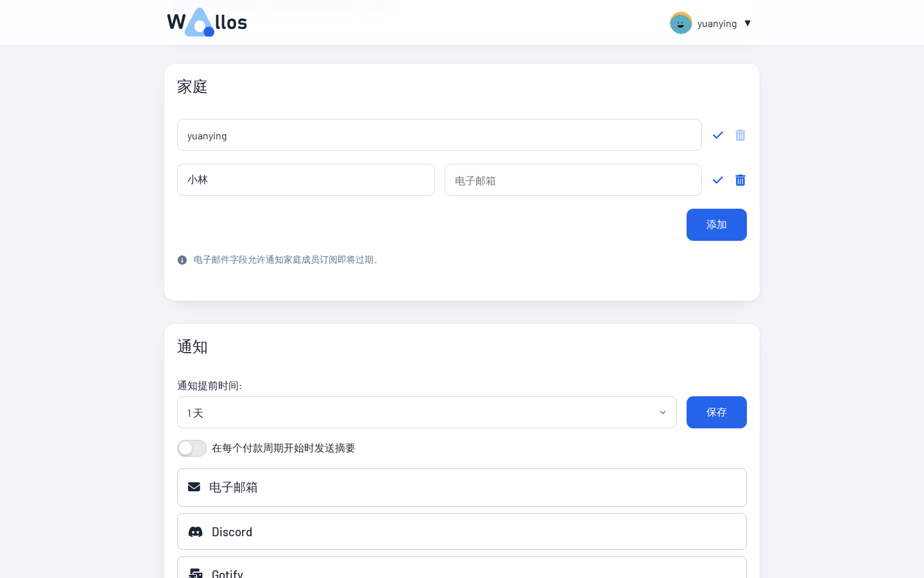Click the info icon beside email hint
Screen dimensions: 924x578
coord(182,260)
